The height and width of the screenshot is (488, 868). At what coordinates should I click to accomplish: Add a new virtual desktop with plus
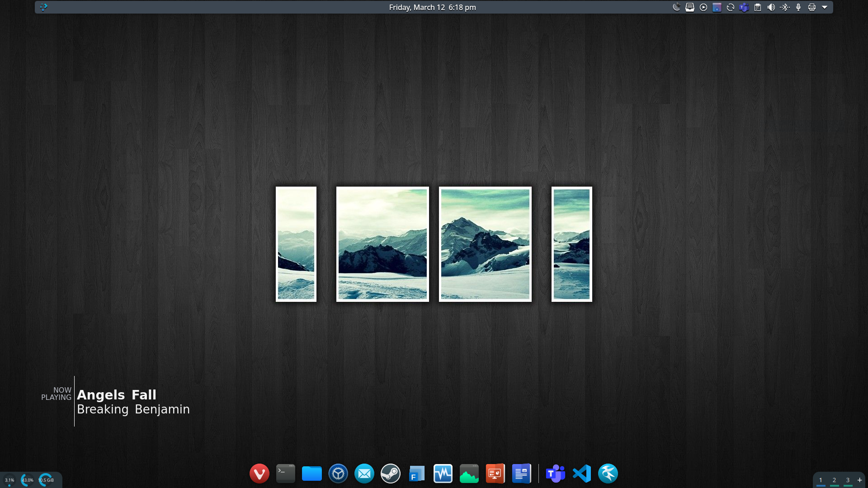[x=859, y=480]
